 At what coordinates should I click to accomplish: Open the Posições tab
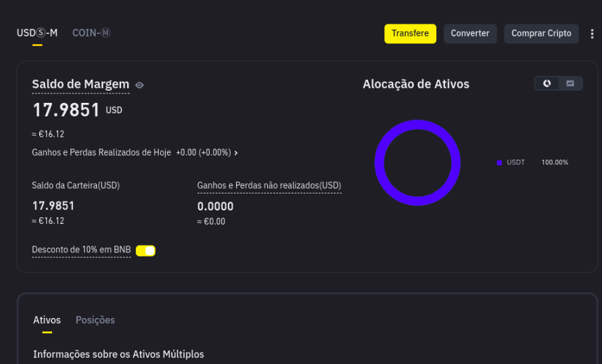[95, 320]
